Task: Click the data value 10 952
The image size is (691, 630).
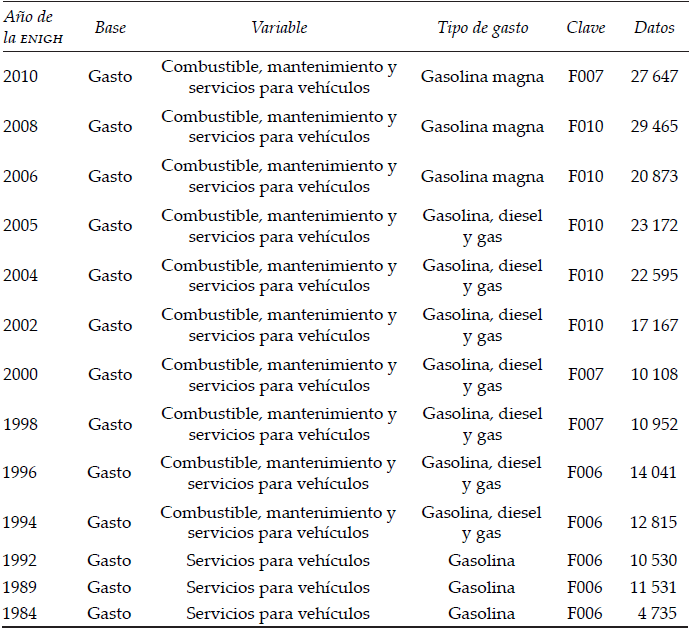Action: (x=654, y=424)
